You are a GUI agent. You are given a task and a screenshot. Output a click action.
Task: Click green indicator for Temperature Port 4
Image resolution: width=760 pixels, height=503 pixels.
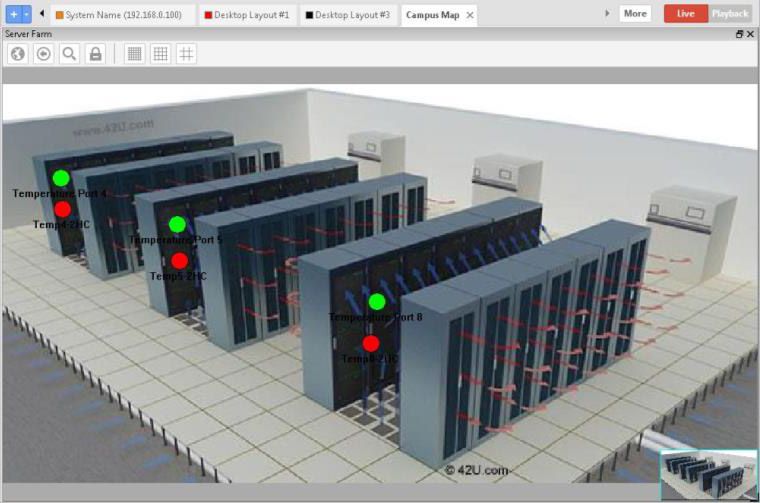tap(61, 178)
